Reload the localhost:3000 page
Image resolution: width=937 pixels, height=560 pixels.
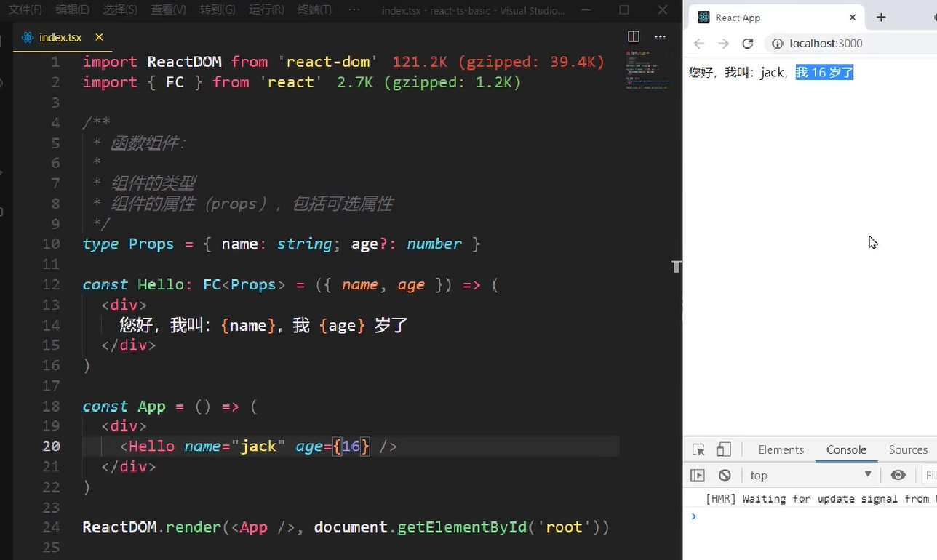click(x=747, y=44)
